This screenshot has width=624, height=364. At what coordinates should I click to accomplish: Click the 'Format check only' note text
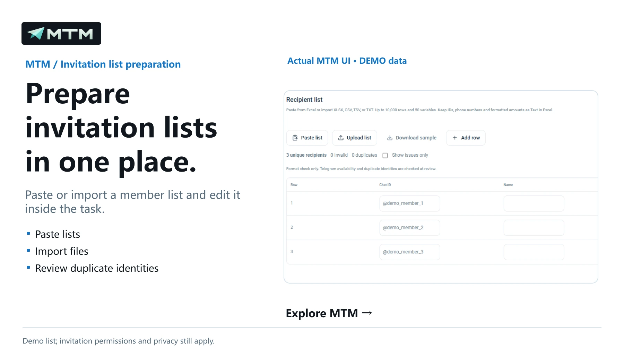coord(361,169)
